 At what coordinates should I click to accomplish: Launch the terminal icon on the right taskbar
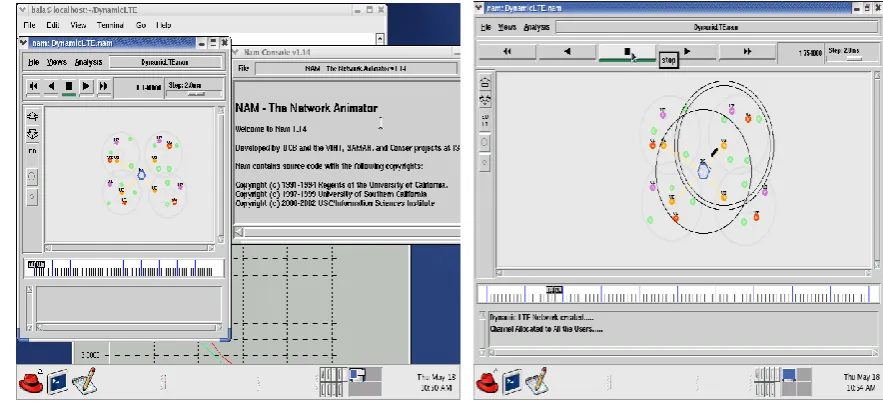click(514, 382)
